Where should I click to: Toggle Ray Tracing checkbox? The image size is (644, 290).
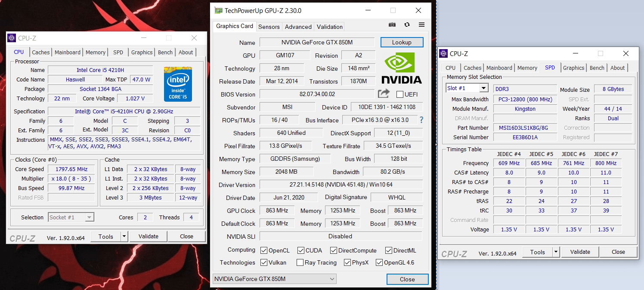[300, 262]
